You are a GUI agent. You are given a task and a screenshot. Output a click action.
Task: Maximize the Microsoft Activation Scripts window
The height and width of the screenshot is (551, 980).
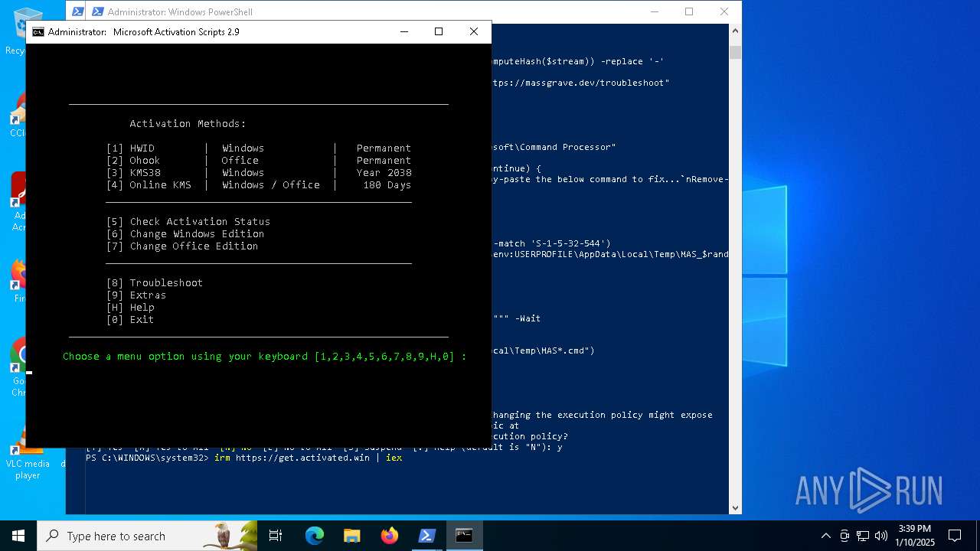tap(439, 31)
